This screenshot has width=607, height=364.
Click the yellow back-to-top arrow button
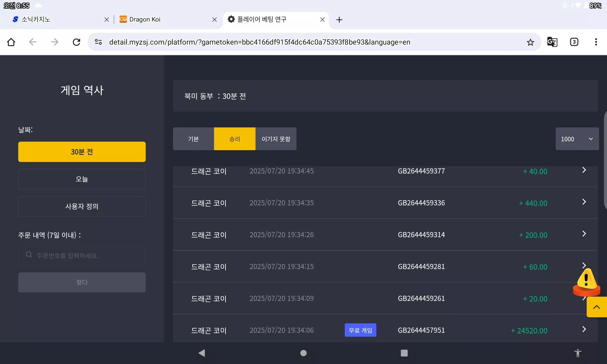(x=597, y=307)
